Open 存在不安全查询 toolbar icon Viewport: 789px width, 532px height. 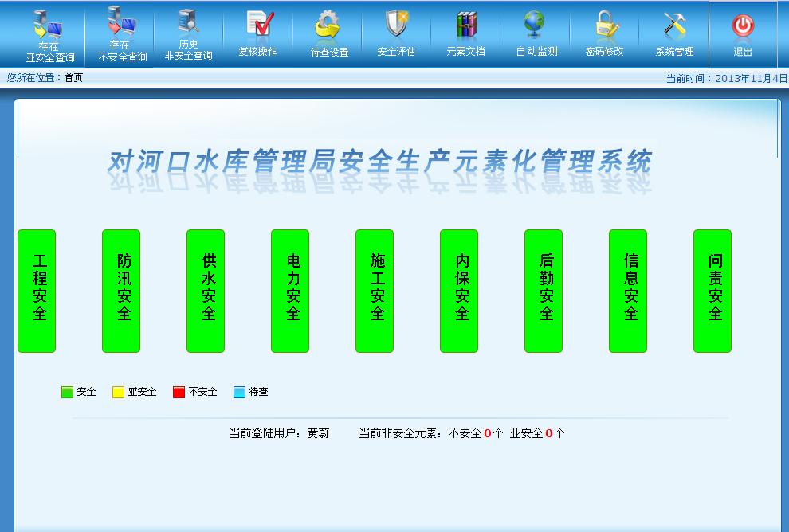click(x=121, y=22)
